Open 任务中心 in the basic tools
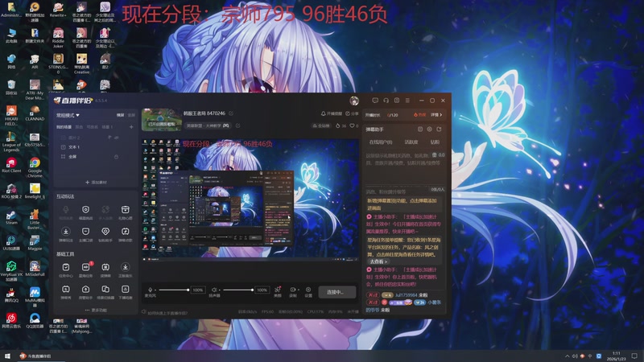 pyautogui.click(x=66, y=269)
